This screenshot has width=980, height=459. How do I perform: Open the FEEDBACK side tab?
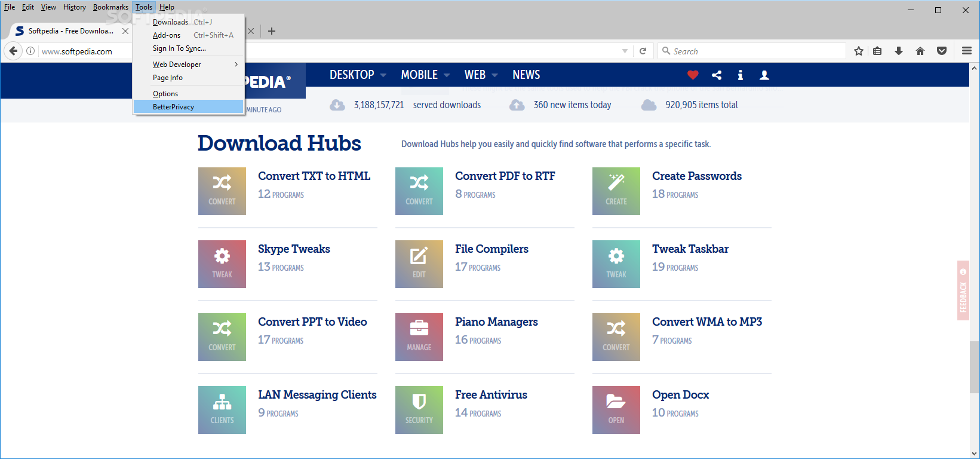(963, 290)
